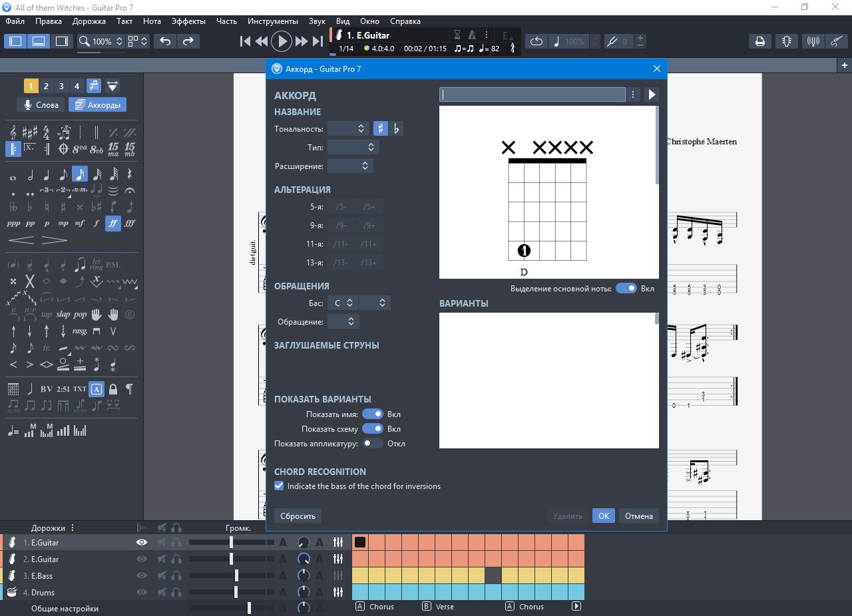
Task: Open the Обращение dropdown
Action: (x=343, y=321)
